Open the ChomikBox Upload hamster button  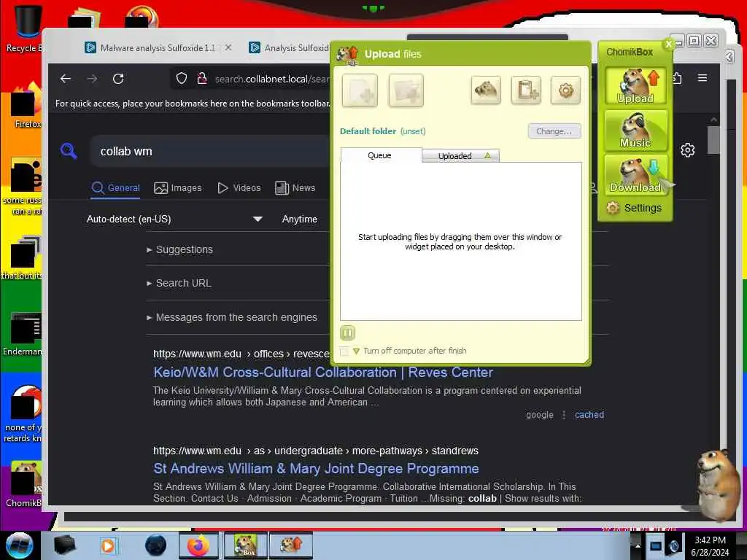click(635, 86)
